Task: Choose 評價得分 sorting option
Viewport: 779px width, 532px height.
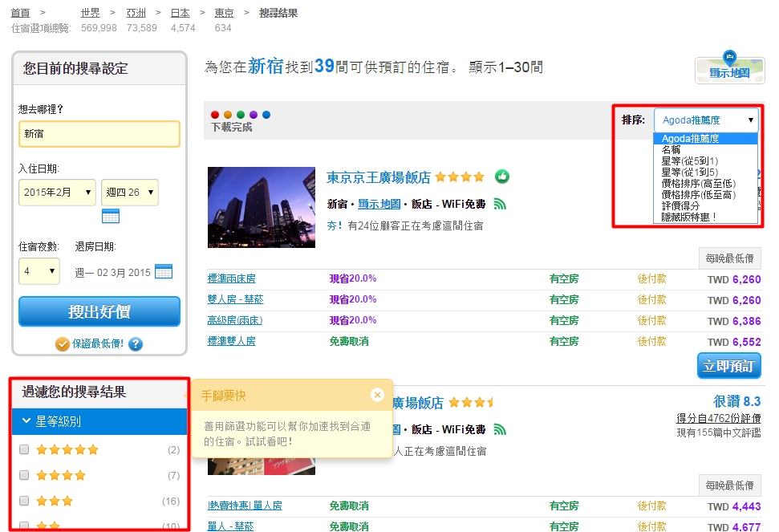Action: click(x=680, y=206)
